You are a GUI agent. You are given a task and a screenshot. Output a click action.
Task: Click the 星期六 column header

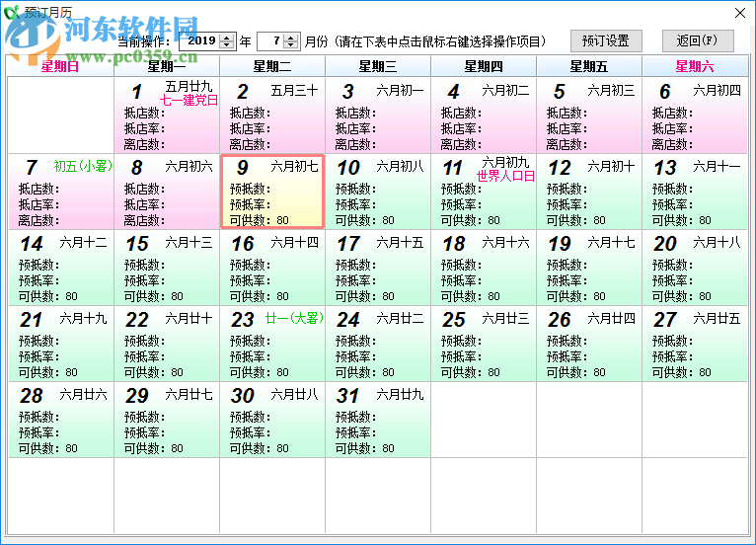695,66
